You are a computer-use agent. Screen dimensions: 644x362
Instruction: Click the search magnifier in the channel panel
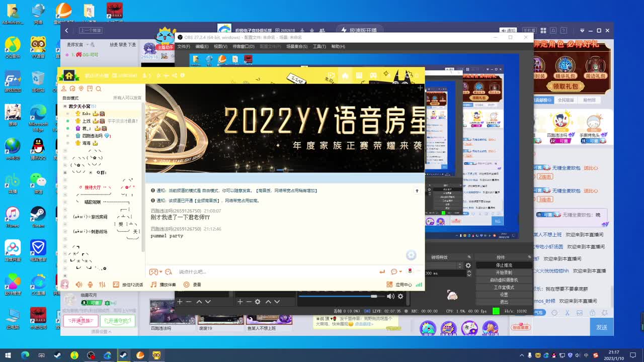point(98,88)
